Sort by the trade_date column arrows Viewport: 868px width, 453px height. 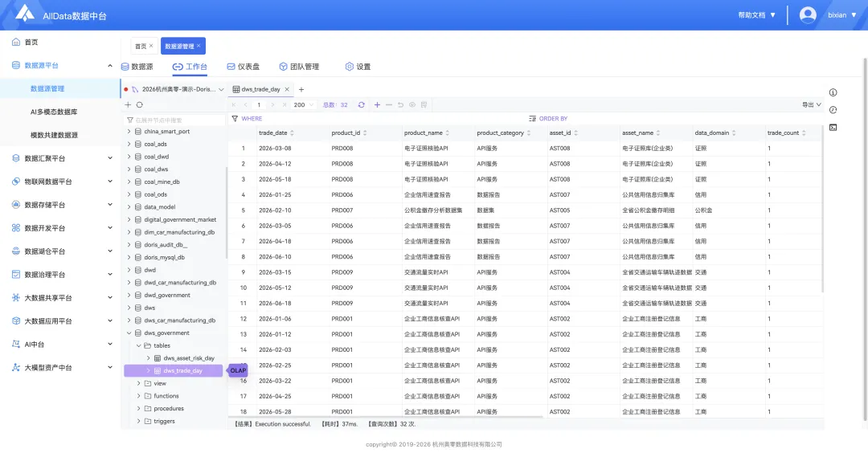pyautogui.click(x=292, y=133)
